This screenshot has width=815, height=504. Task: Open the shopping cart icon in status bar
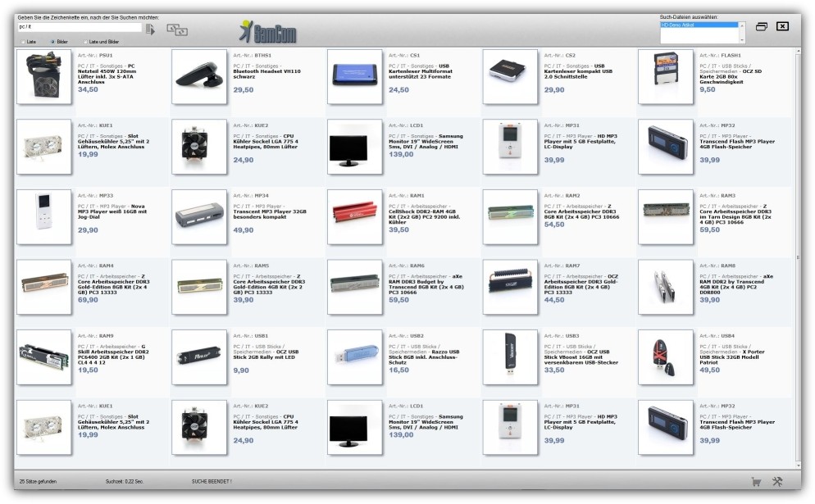(755, 481)
